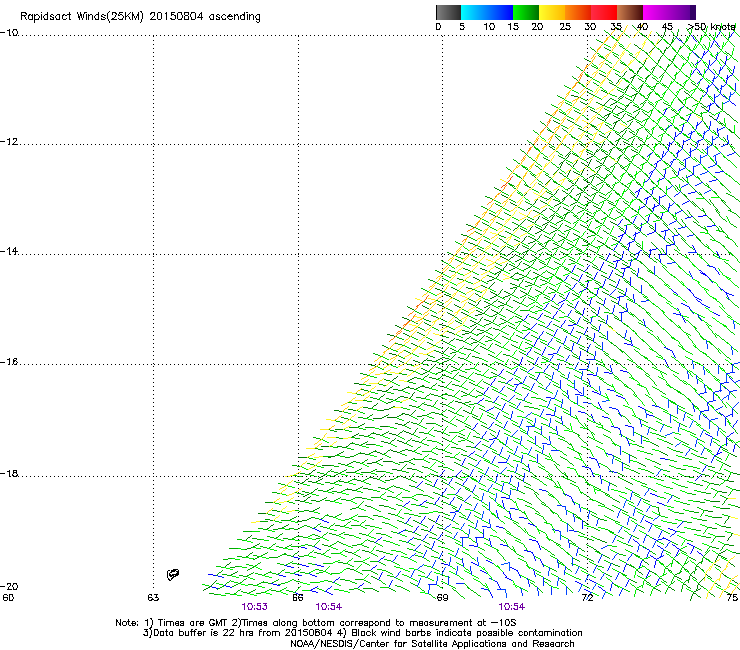Image resolution: width=740 pixels, height=650 pixels.
Task: Click the legend label '10'
Action: tap(489, 27)
